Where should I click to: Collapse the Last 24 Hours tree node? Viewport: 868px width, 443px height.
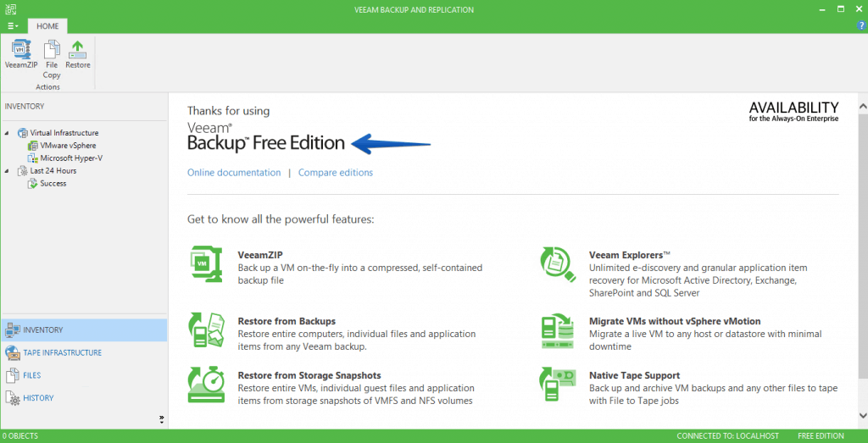8,171
